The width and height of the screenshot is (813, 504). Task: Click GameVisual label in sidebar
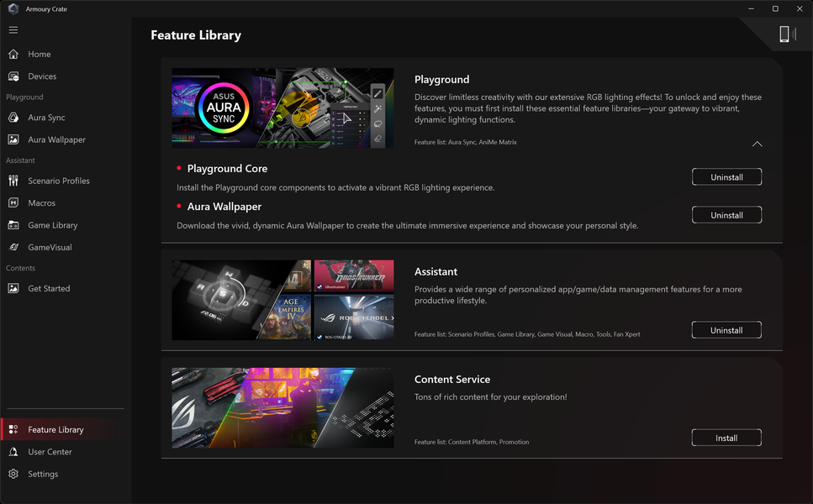tap(50, 247)
